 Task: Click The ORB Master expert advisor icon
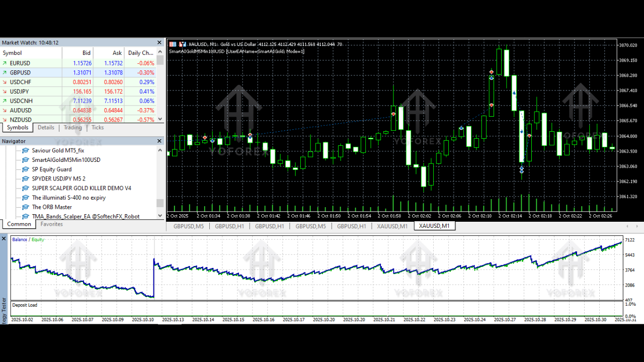pos(25,207)
